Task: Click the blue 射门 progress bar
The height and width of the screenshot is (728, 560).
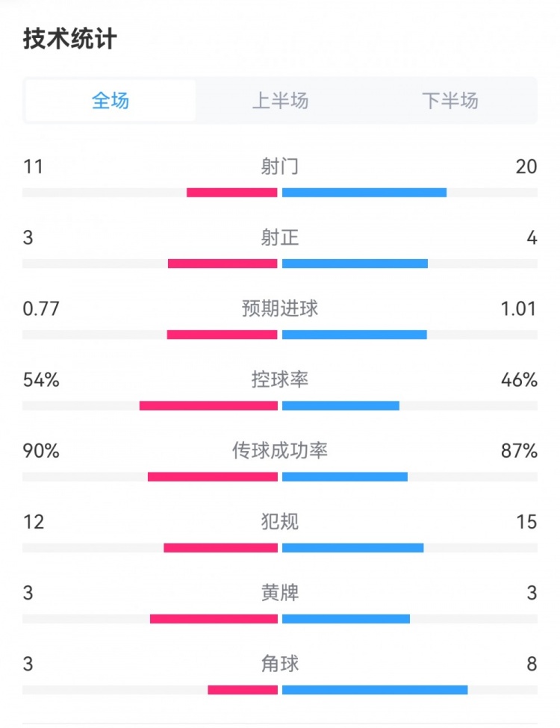Action: point(364,193)
